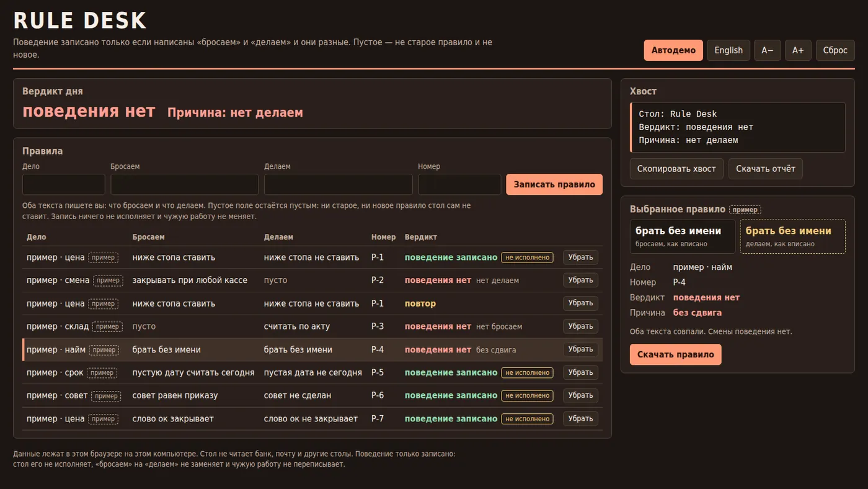
Task: Remove rule Р-6 with Убрать
Action: click(x=580, y=395)
